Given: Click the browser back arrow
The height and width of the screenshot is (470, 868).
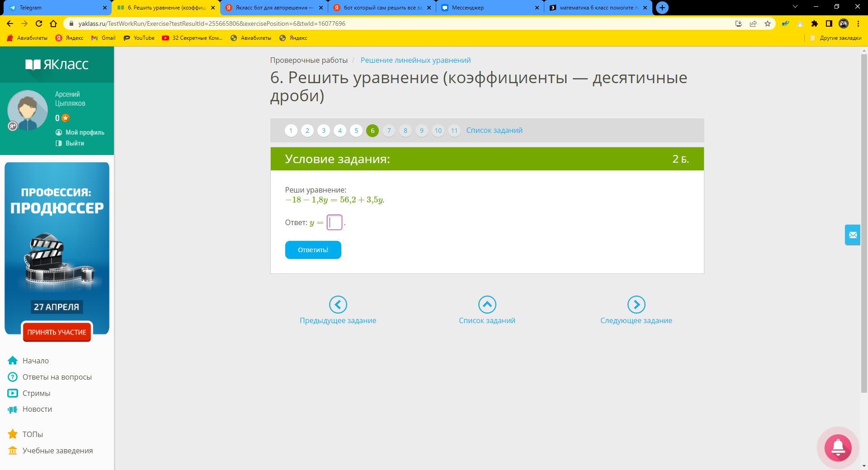Looking at the screenshot, I should coord(10,23).
